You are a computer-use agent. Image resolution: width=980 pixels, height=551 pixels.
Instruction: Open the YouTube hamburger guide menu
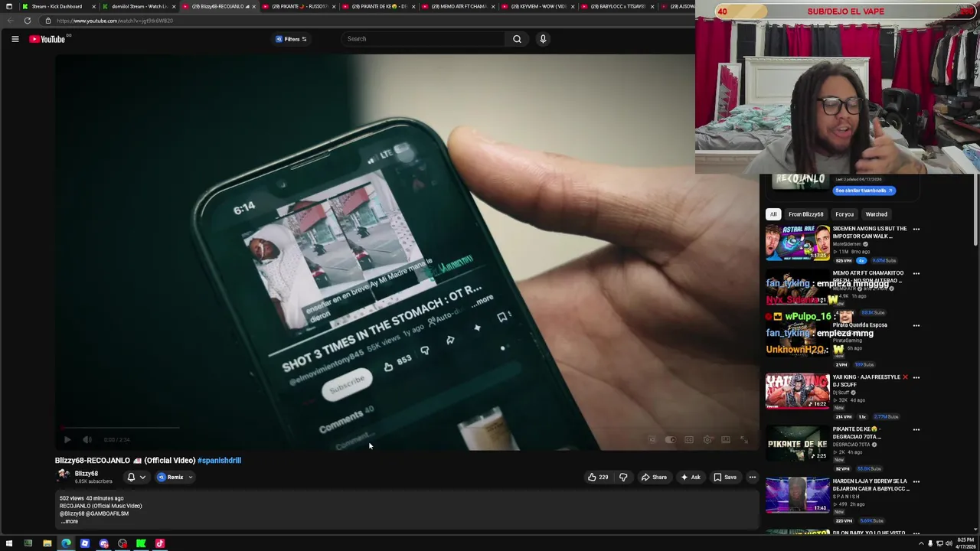coord(15,39)
